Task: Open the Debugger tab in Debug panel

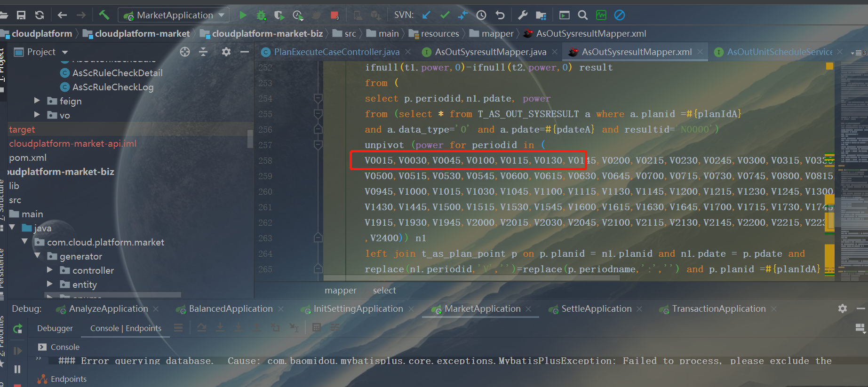Action: click(55, 328)
